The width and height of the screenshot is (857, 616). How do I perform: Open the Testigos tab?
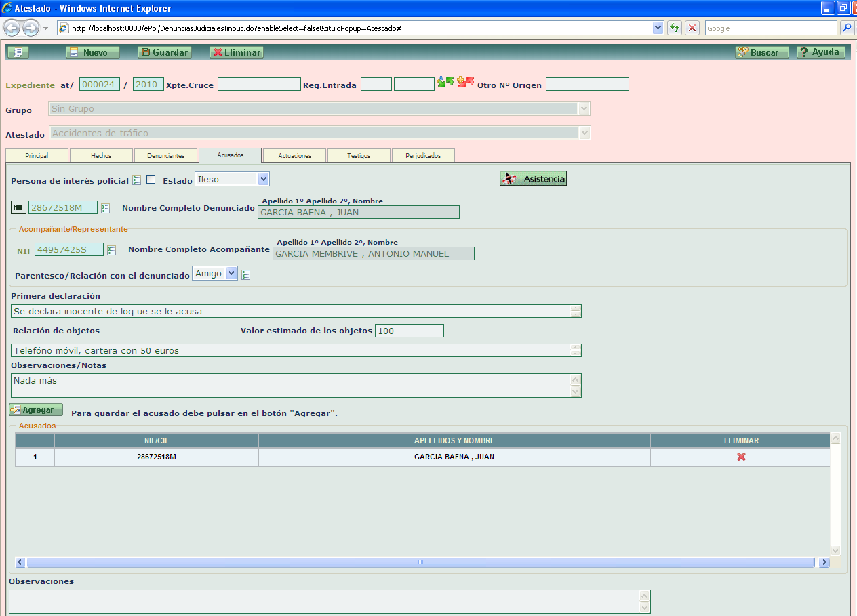click(359, 156)
